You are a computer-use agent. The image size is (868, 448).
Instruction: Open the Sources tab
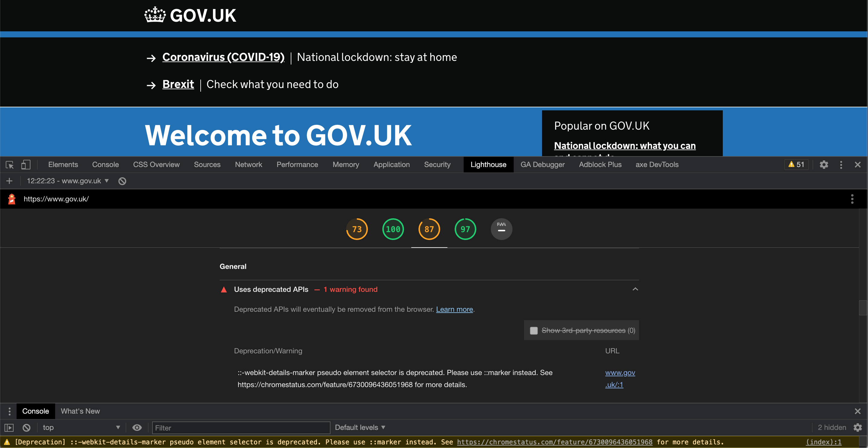(207, 165)
